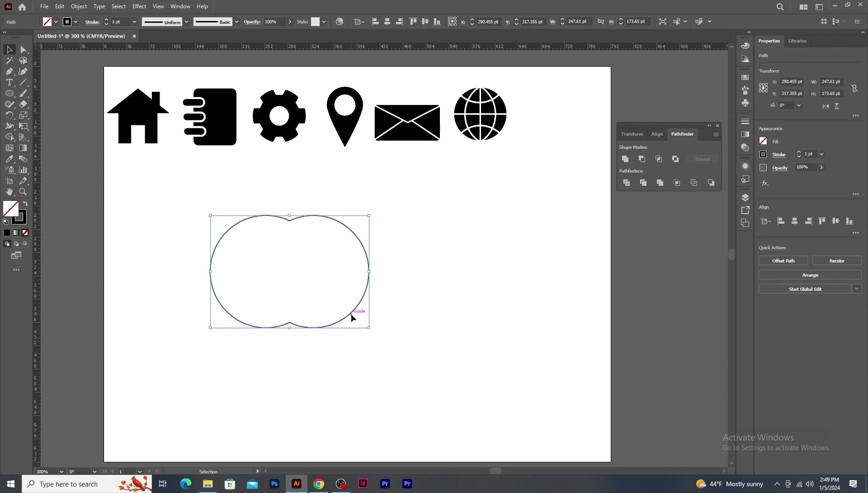Choose the Column Graph tool
This screenshot has width=868, height=493.
24,170
